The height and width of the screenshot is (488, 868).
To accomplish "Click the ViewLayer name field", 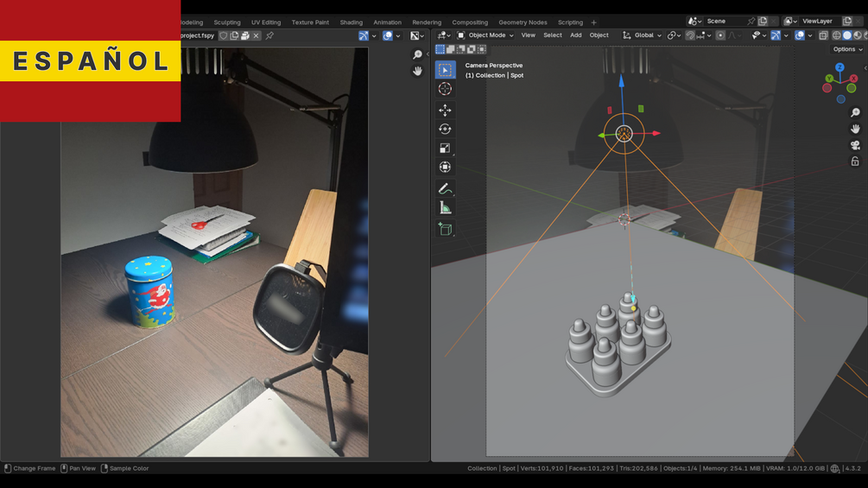I will [x=820, y=21].
